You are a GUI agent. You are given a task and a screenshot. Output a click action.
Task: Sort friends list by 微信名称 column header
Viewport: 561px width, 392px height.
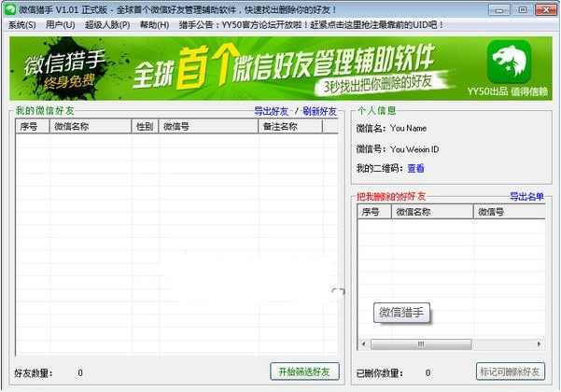(x=91, y=127)
